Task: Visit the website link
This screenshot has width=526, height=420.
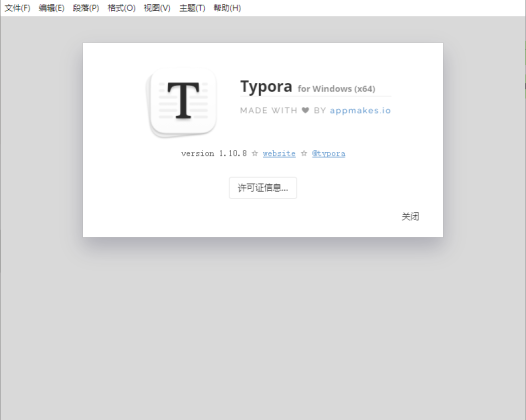Action: pos(279,154)
